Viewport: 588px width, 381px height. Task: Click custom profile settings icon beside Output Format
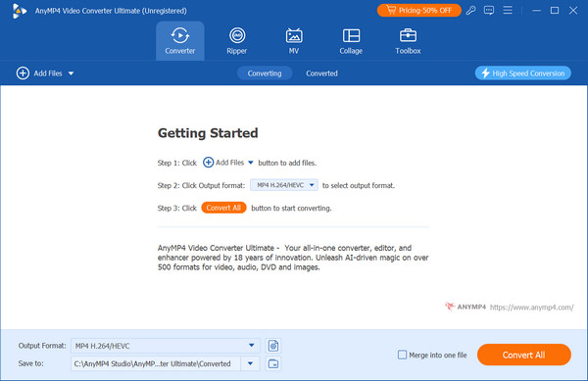tap(273, 346)
